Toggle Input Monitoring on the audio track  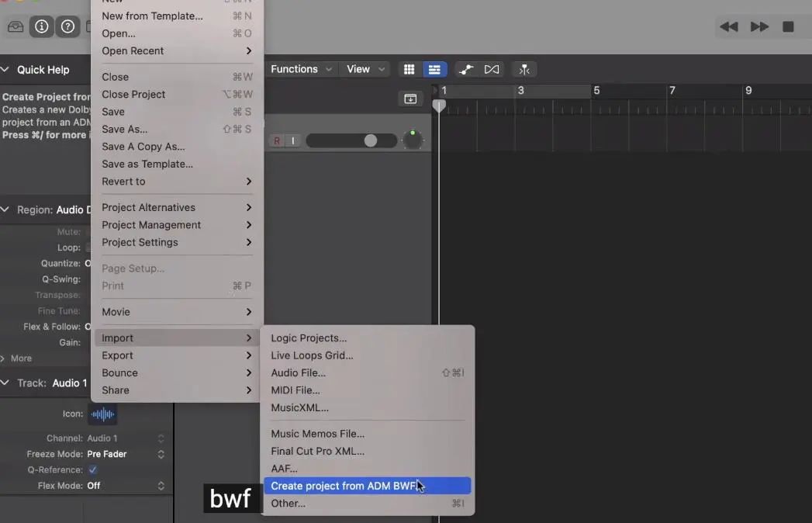coord(292,140)
